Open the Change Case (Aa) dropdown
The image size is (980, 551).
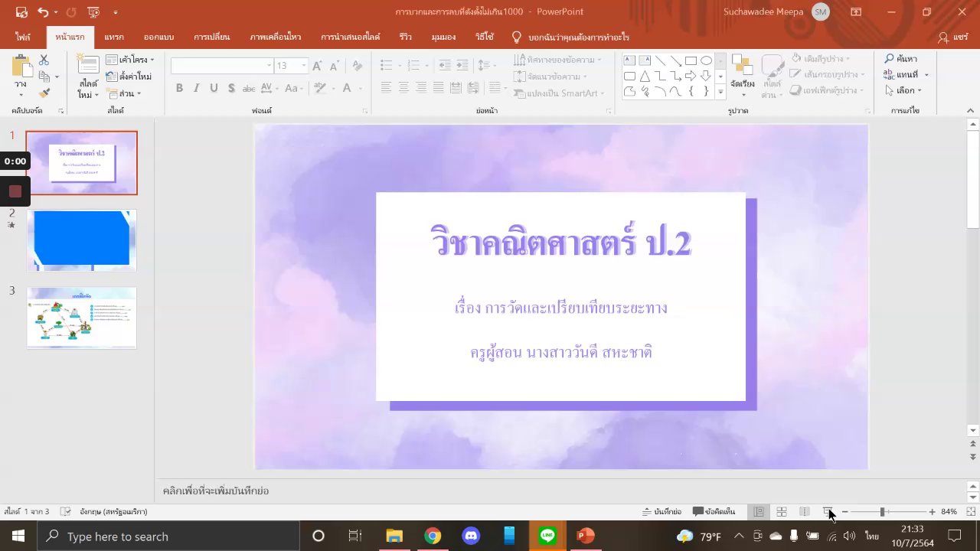click(x=295, y=88)
